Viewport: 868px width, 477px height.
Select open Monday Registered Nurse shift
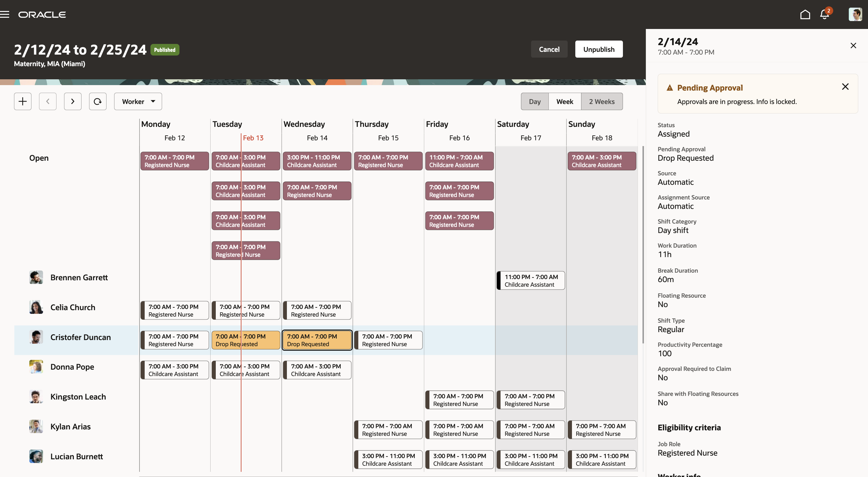coord(174,161)
